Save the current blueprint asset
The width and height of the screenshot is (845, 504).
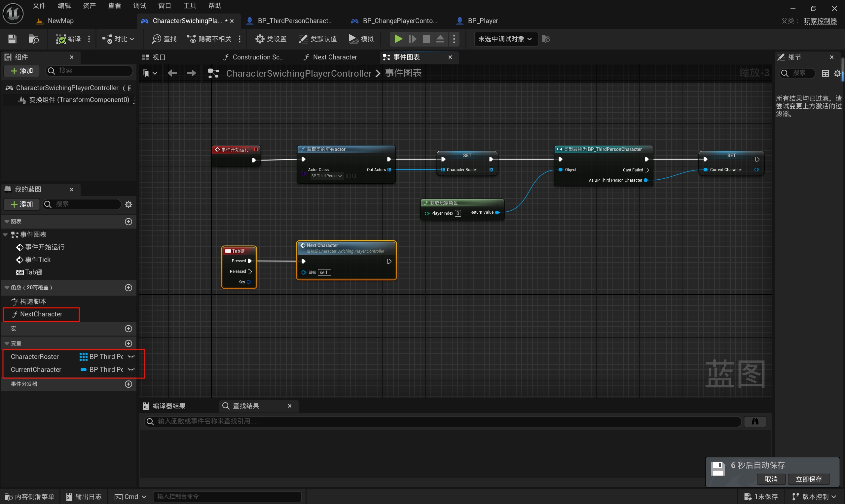coord(12,39)
